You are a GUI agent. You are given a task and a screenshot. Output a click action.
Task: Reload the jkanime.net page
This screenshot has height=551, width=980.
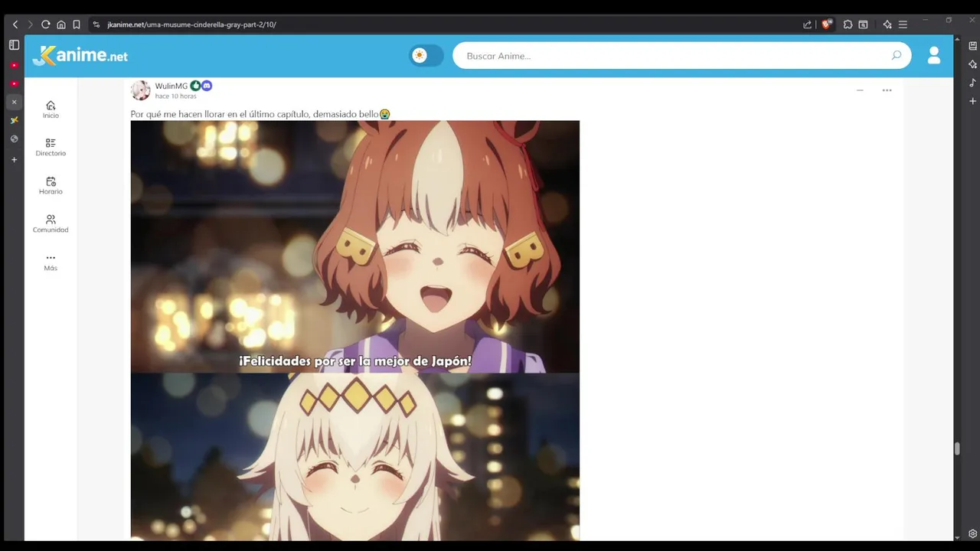pos(46,24)
